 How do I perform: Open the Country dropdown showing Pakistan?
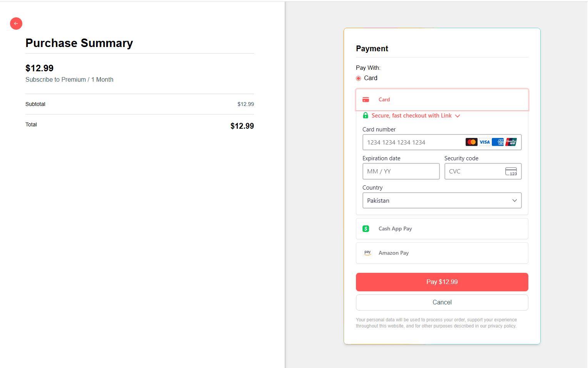[442, 200]
